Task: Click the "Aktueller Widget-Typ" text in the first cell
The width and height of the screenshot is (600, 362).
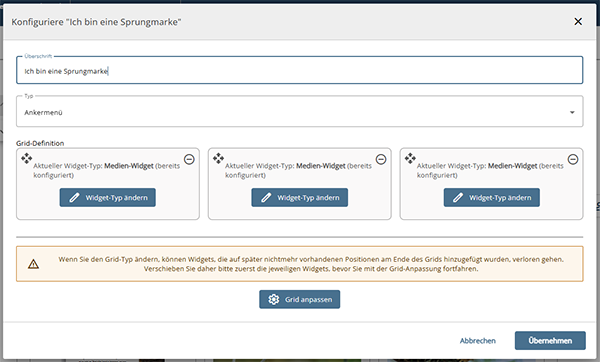Action: click(x=107, y=170)
